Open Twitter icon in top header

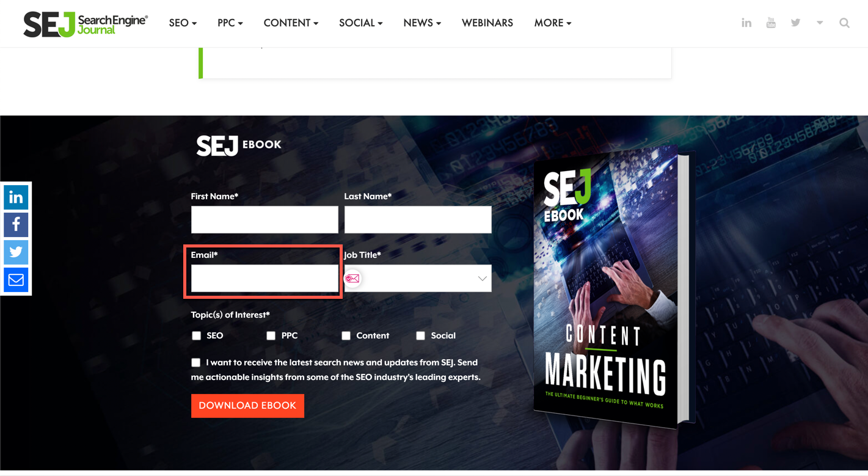(x=795, y=23)
